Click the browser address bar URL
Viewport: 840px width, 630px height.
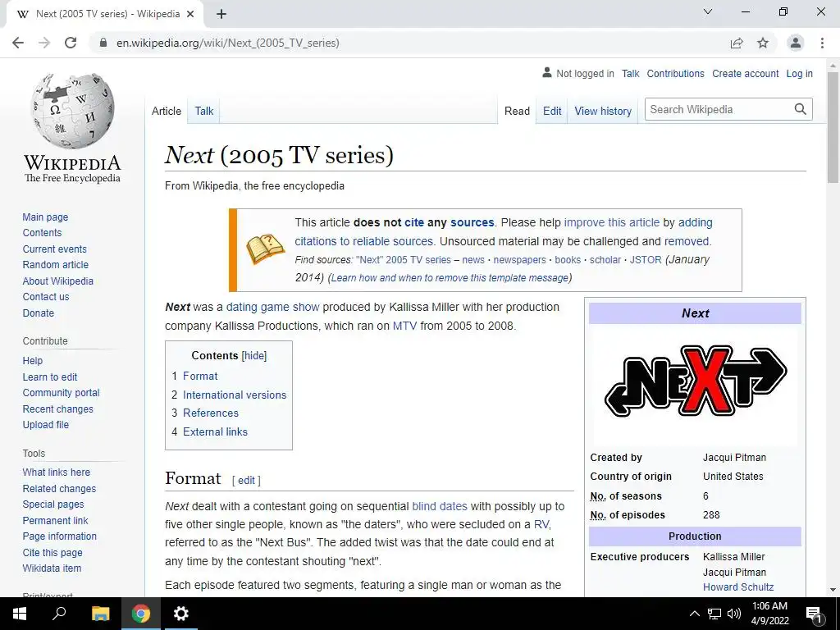(x=228, y=43)
